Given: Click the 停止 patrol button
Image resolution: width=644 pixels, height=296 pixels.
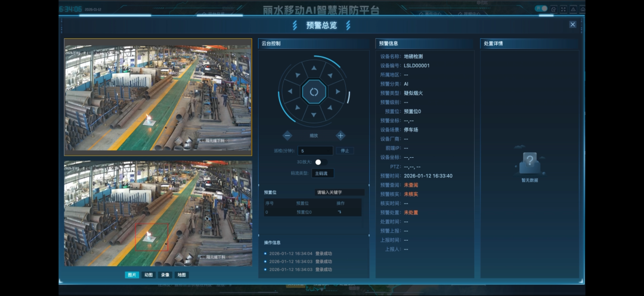Looking at the screenshot, I should [344, 151].
